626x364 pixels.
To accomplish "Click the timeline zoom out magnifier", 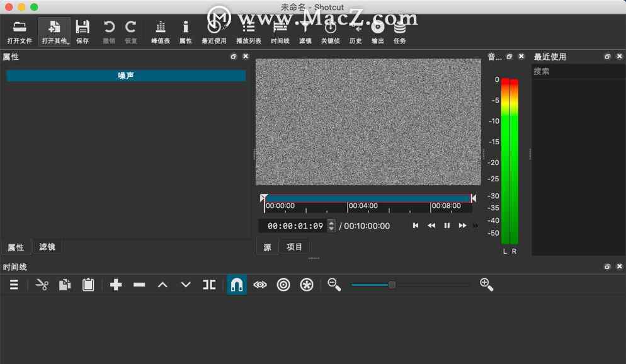I will click(x=334, y=285).
